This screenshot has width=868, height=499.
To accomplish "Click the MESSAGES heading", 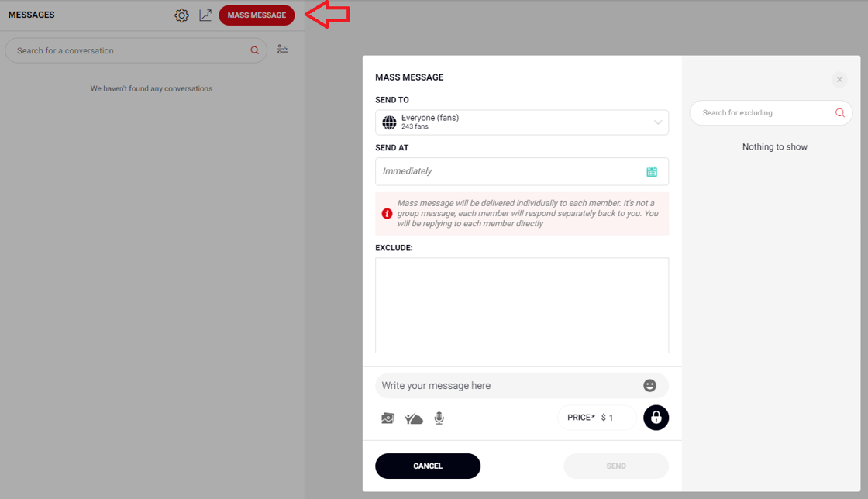I will [x=31, y=15].
